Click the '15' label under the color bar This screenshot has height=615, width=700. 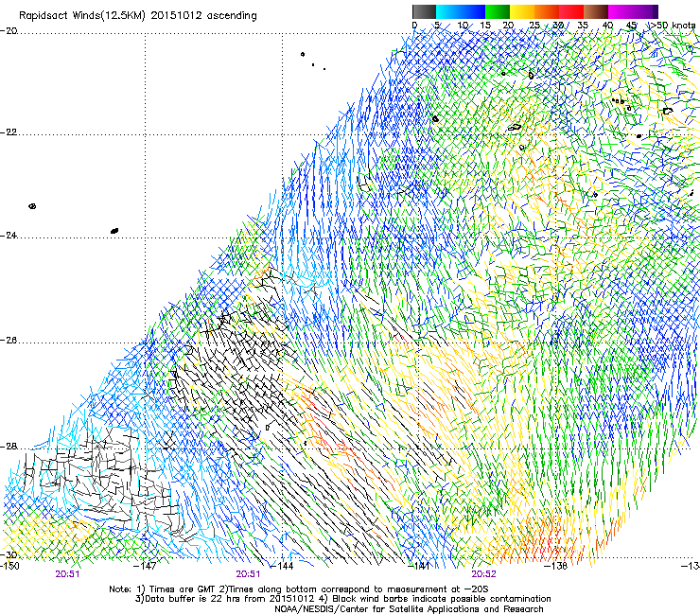point(485,25)
